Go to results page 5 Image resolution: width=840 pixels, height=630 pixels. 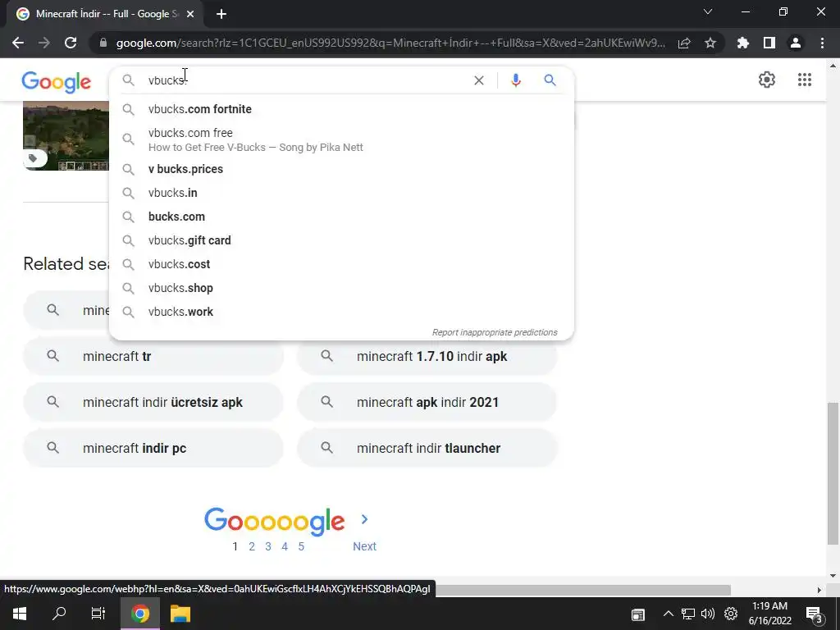(x=301, y=546)
